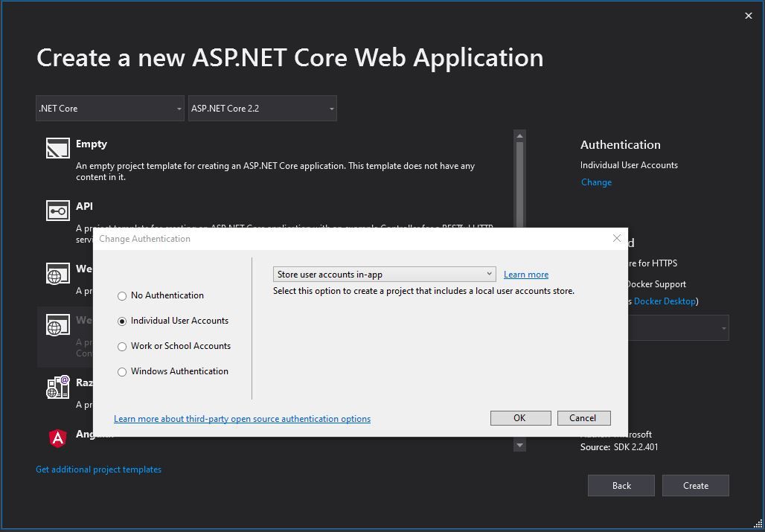Expand the .NET Core framework dropdown

(x=110, y=109)
